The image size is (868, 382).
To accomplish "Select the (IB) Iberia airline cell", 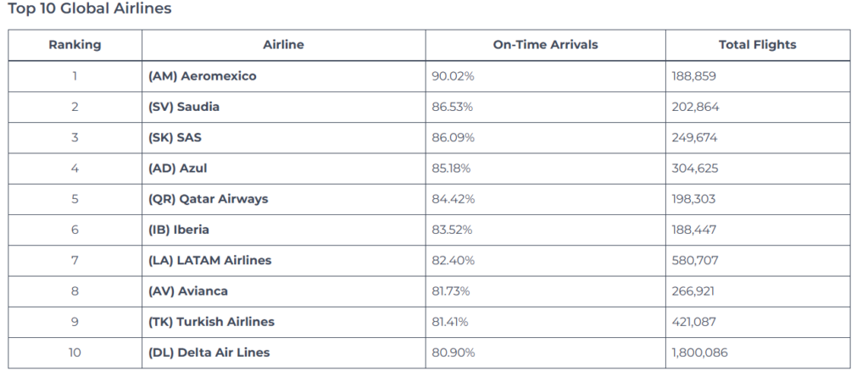I will (x=178, y=230).
